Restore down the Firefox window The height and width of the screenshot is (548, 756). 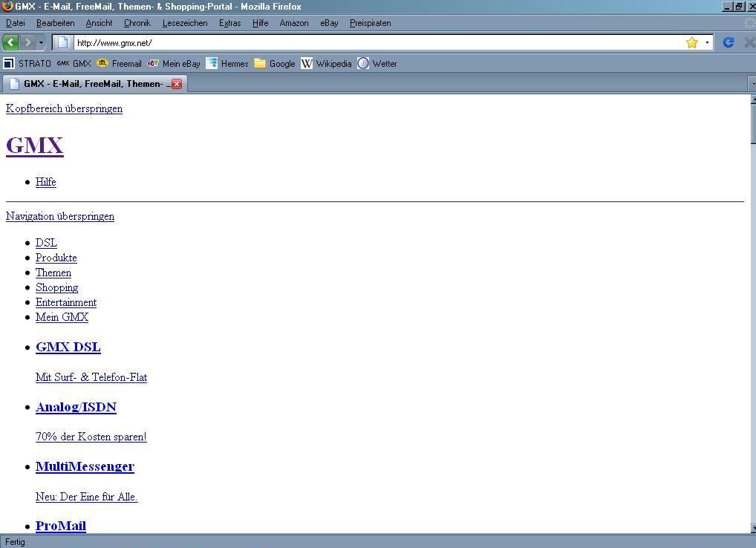(x=739, y=6)
